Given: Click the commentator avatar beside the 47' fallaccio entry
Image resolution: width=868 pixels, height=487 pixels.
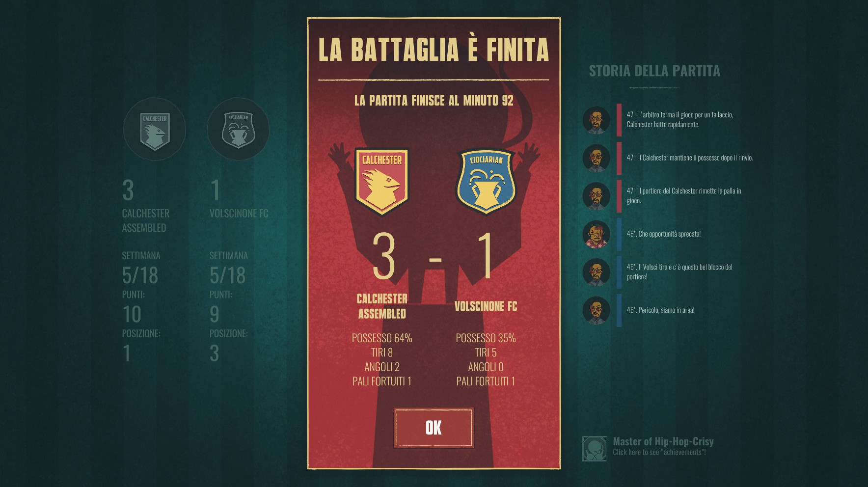Looking at the screenshot, I should (597, 120).
